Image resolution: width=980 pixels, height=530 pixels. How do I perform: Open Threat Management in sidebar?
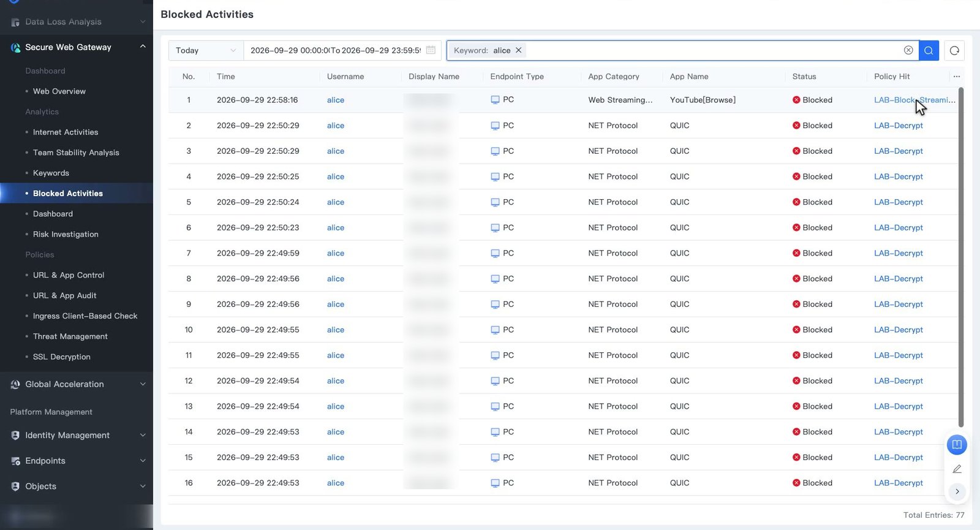[70, 336]
